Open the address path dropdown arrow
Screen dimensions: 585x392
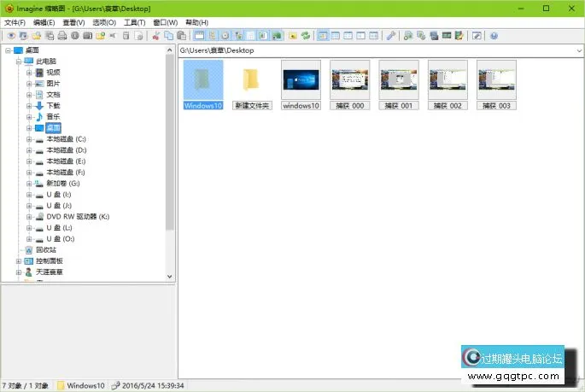click(x=579, y=50)
